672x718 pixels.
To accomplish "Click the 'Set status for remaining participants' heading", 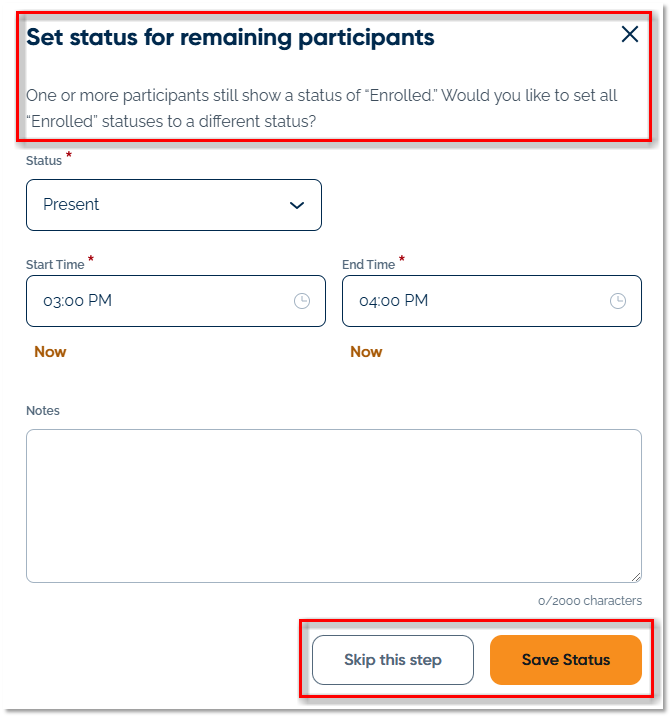I will tap(230, 38).
